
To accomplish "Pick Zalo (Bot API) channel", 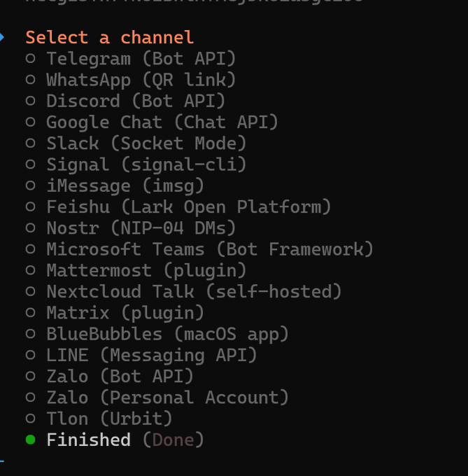I will [109, 377].
